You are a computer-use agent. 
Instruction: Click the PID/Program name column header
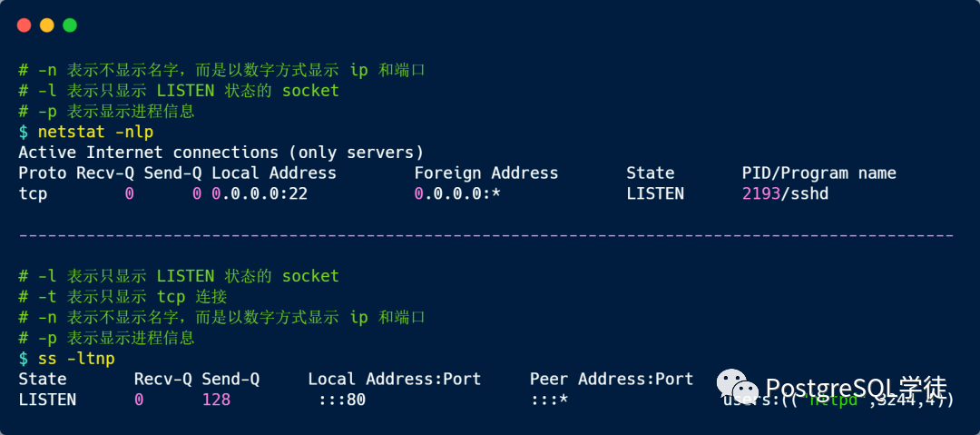pos(818,173)
